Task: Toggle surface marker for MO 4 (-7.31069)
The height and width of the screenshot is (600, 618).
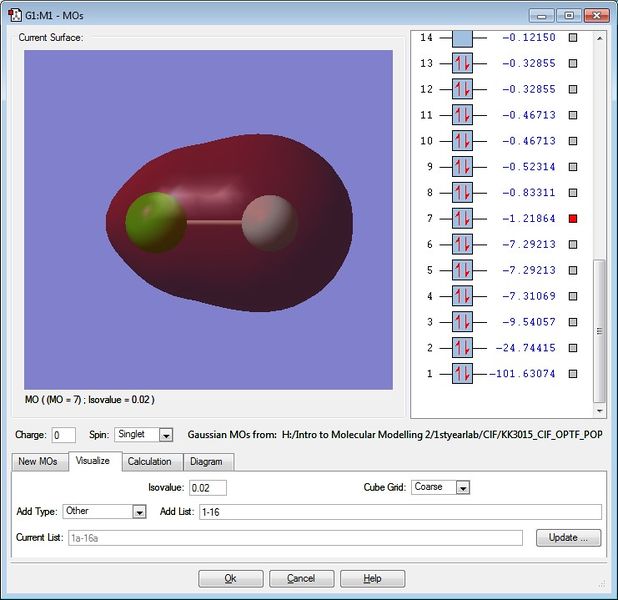Action: click(x=573, y=296)
